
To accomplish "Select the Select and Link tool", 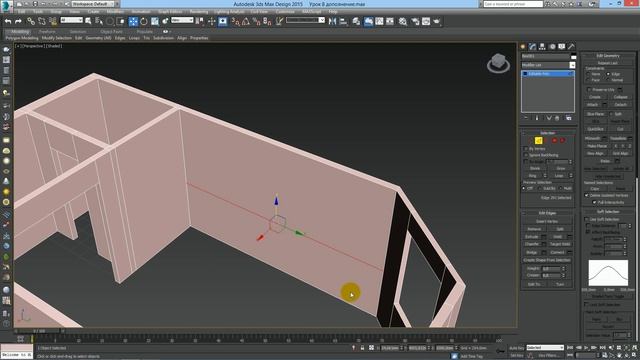I will tap(31, 22).
